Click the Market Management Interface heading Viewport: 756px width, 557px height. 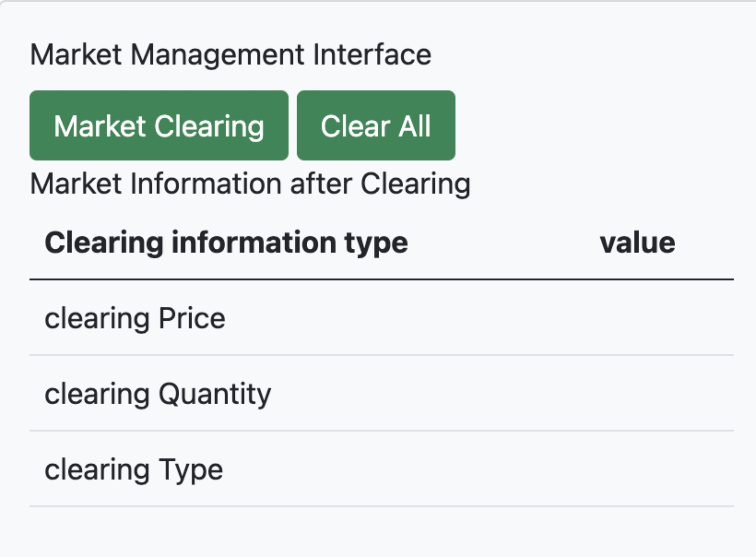coord(230,55)
